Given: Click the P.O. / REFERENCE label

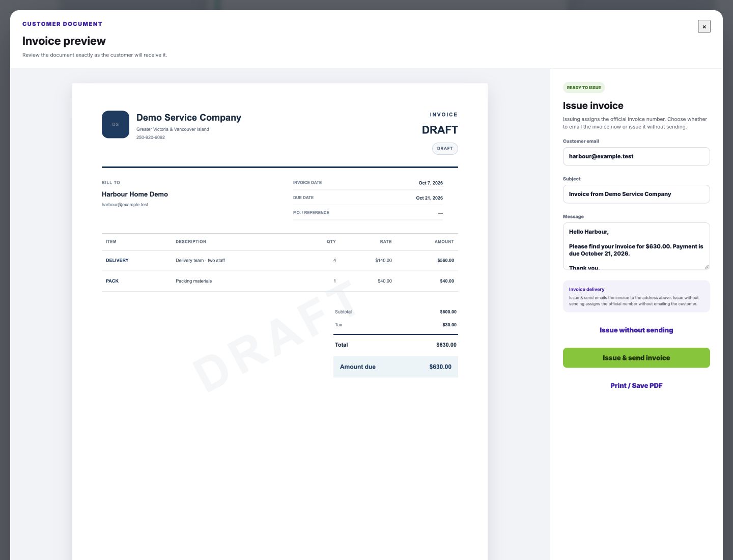Looking at the screenshot, I should click(311, 213).
